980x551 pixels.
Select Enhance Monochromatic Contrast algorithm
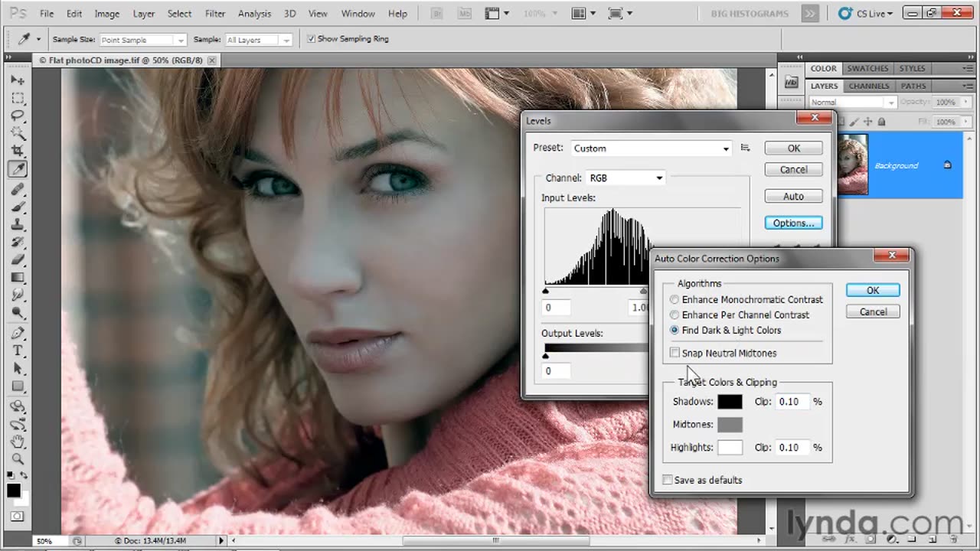click(x=675, y=299)
